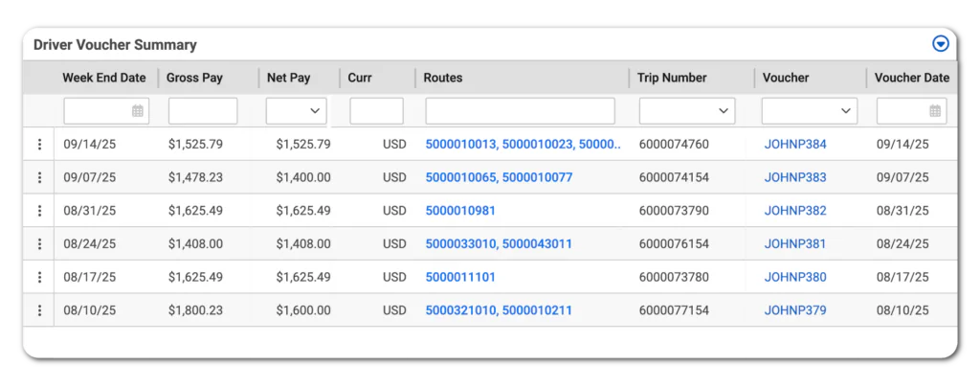
Task: Sort by Routes column header
Action: [x=443, y=79]
